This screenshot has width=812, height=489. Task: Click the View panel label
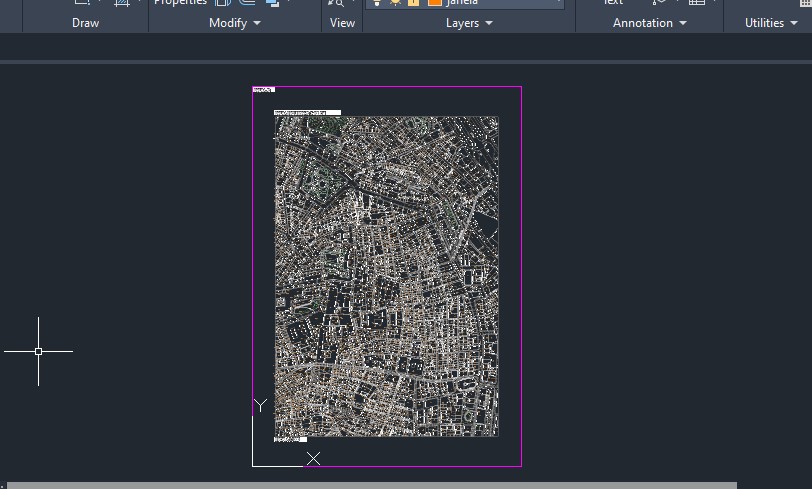click(x=342, y=23)
